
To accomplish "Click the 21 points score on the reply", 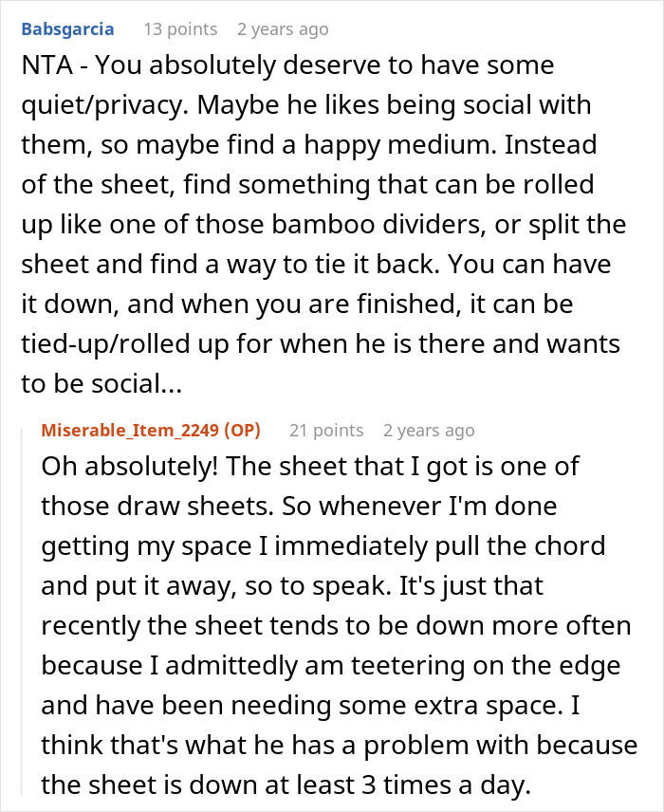I will tap(325, 431).
